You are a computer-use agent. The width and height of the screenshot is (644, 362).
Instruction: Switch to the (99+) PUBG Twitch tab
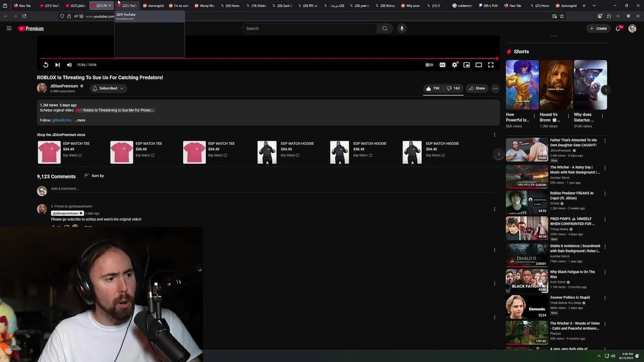488,6
